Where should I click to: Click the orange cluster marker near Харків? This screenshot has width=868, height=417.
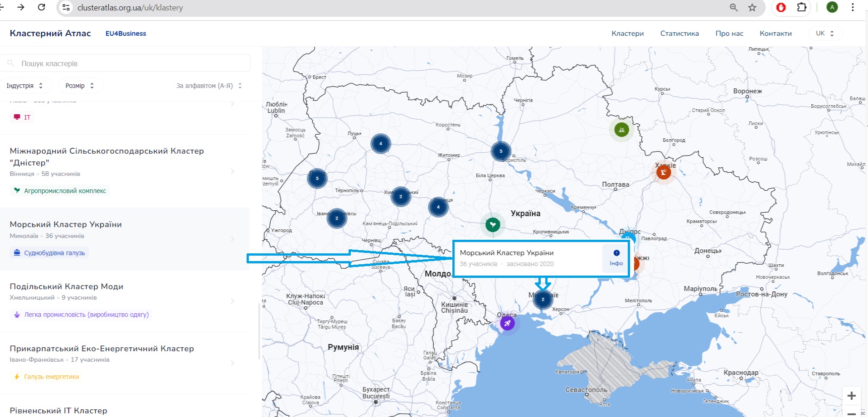[x=664, y=172]
